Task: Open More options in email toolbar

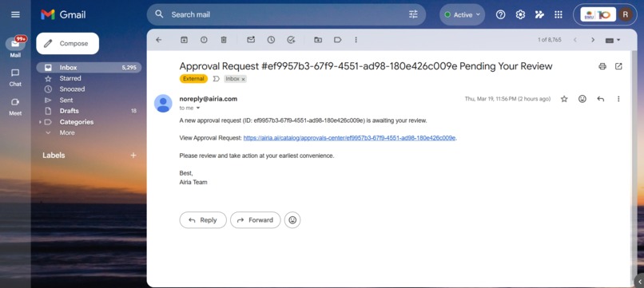Action: [356, 40]
